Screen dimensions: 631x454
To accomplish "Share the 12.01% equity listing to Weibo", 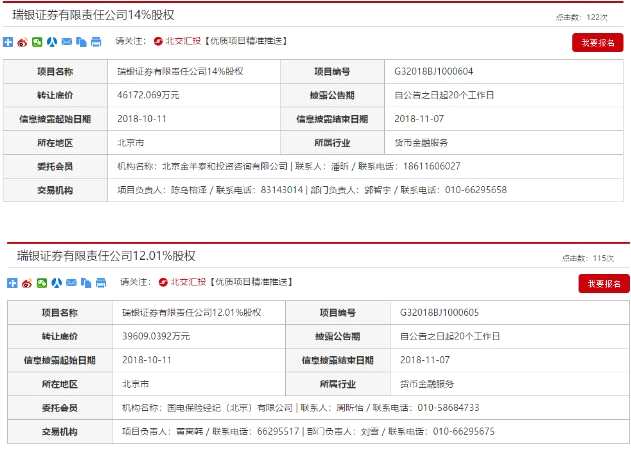I will pos(27,283).
